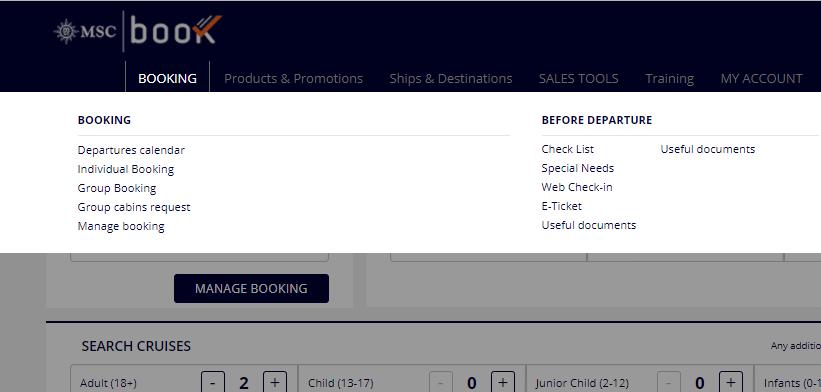Screen dimensions: 821x392
Task: Go to Individual Booking
Action: (126, 169)
